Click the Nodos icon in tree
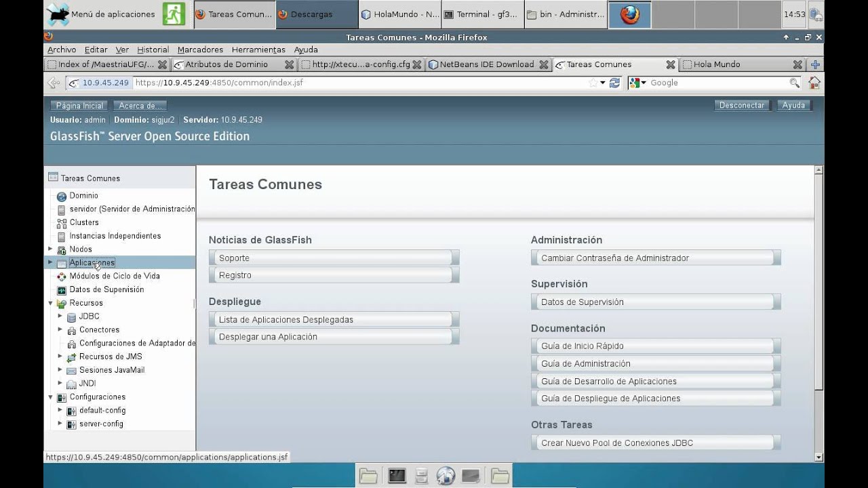The width and height of the screenshot is (868, 488). 62,250
